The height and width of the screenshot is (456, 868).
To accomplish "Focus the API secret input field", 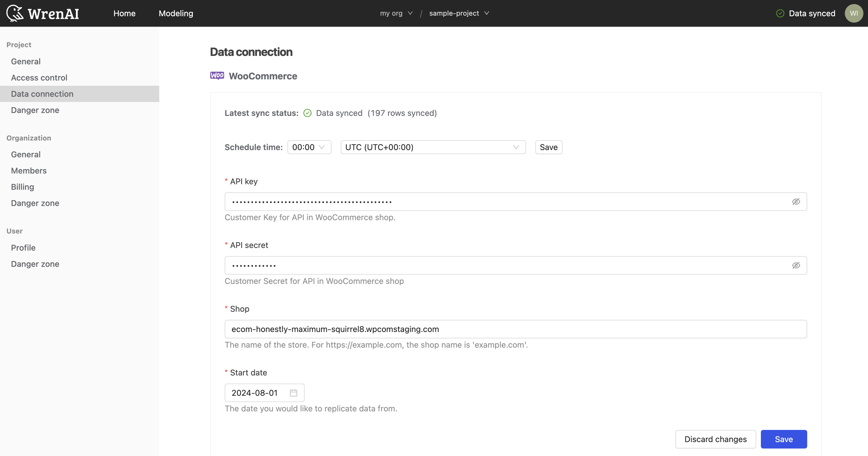I will click(x=516, y=265).
